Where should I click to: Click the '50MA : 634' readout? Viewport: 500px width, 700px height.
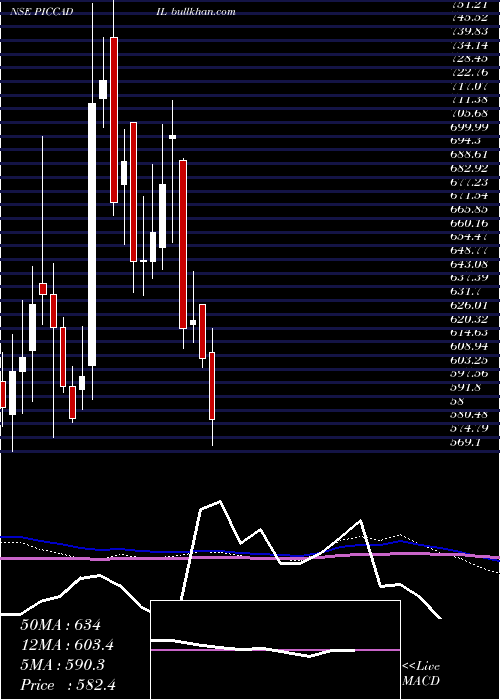pyautogui.click(x=60, y=625)
